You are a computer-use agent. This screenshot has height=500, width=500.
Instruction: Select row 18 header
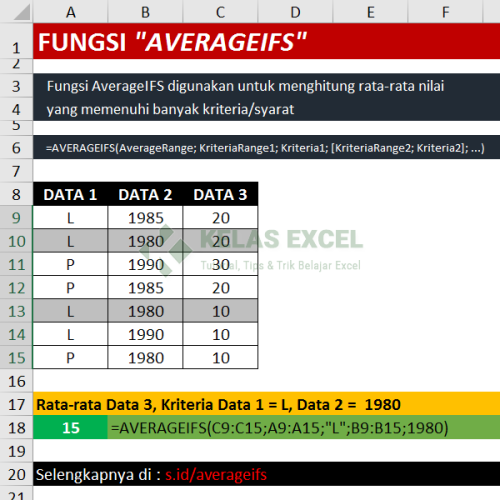click(x=16, y=427)
